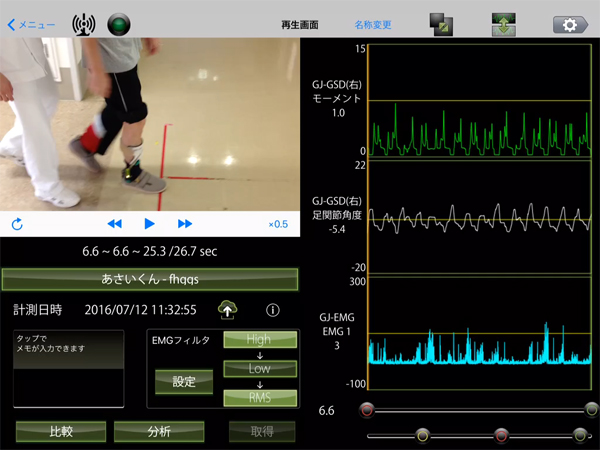Image resolution: width=600 pixels, height=450 pixels.
Task: Open the info (i) icon
Action: (x=272, y=310)
